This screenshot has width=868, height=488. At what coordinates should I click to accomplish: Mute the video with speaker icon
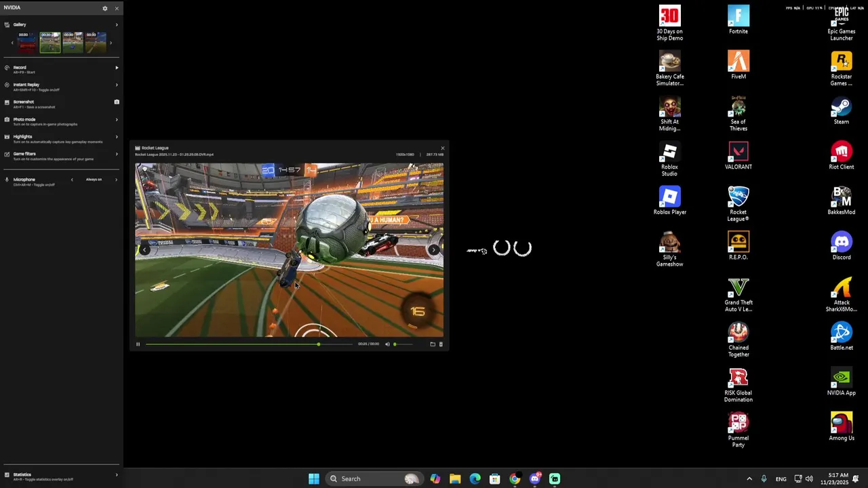click(388, 344)
